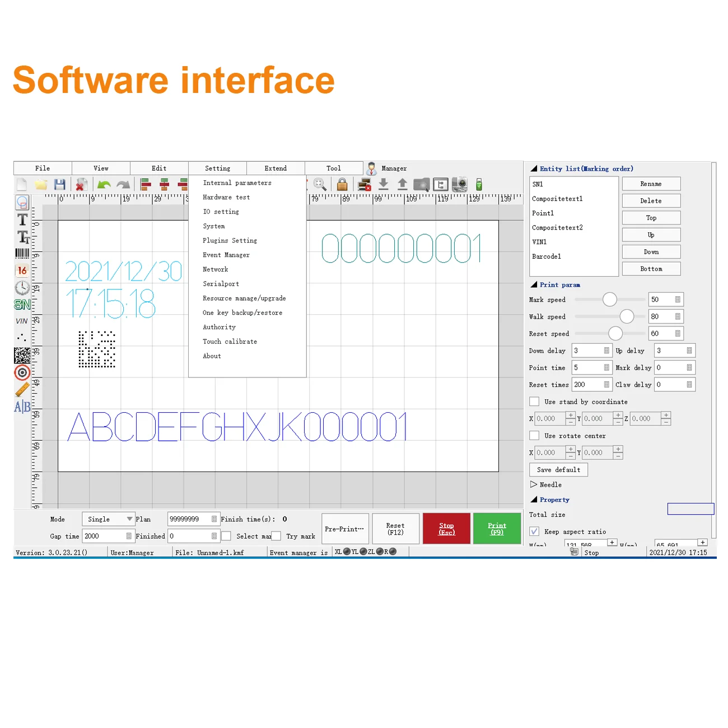Click the Rename button

pyautogui.click(x=651, y=184)
